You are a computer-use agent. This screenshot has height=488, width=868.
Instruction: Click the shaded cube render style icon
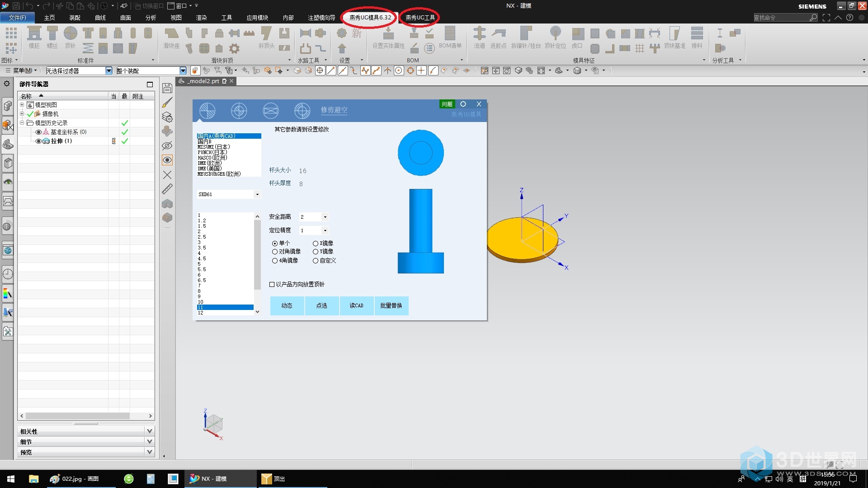pyautogui.click(x=577, y=70)
